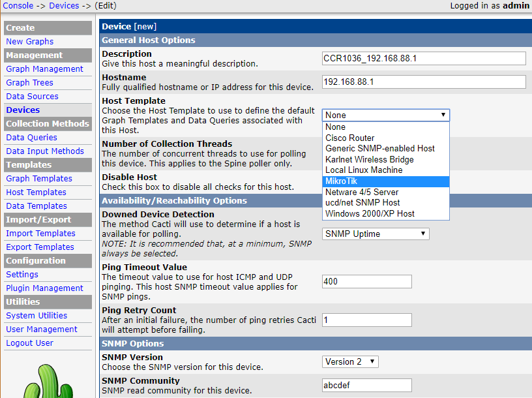Open New Graphs in the sidebar

(x=30, y=41)
